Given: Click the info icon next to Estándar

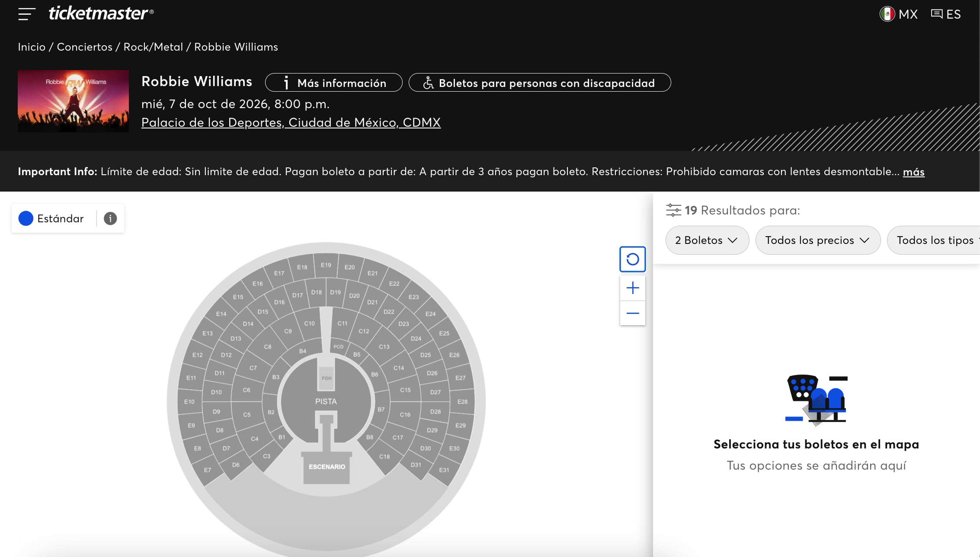Looking at the screenshot, I should 110,218.
